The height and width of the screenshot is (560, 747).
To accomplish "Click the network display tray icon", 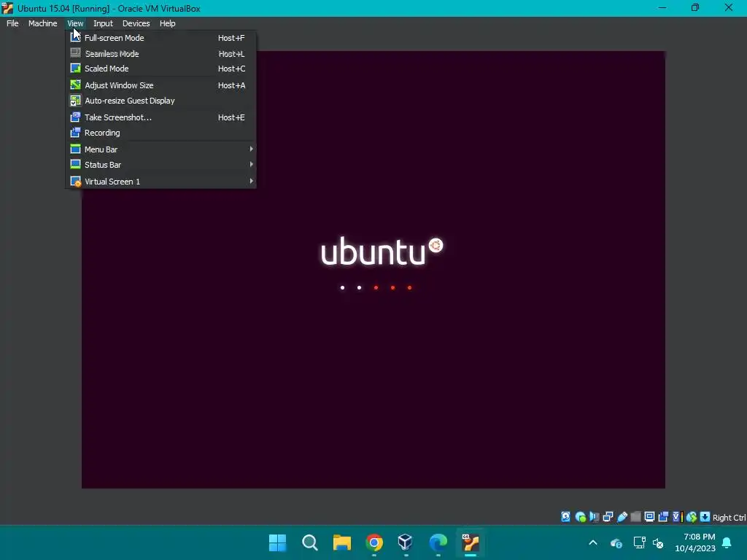I will pos(639,542).
